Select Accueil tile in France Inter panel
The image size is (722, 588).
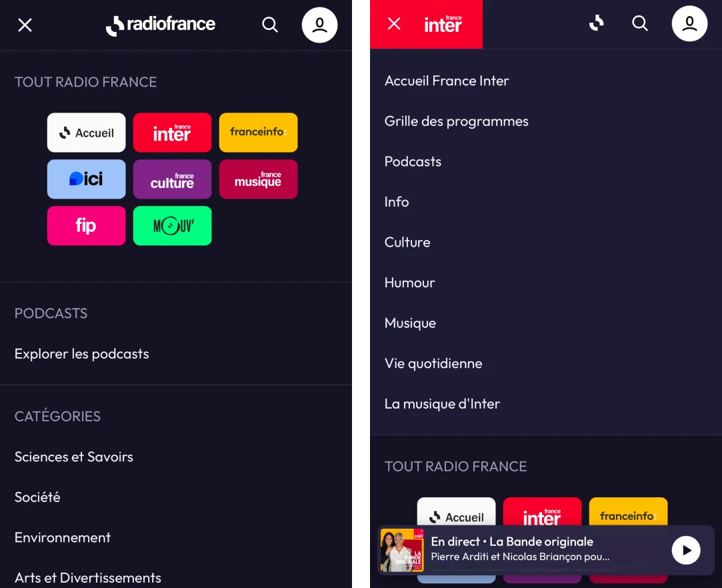(456, 511)
